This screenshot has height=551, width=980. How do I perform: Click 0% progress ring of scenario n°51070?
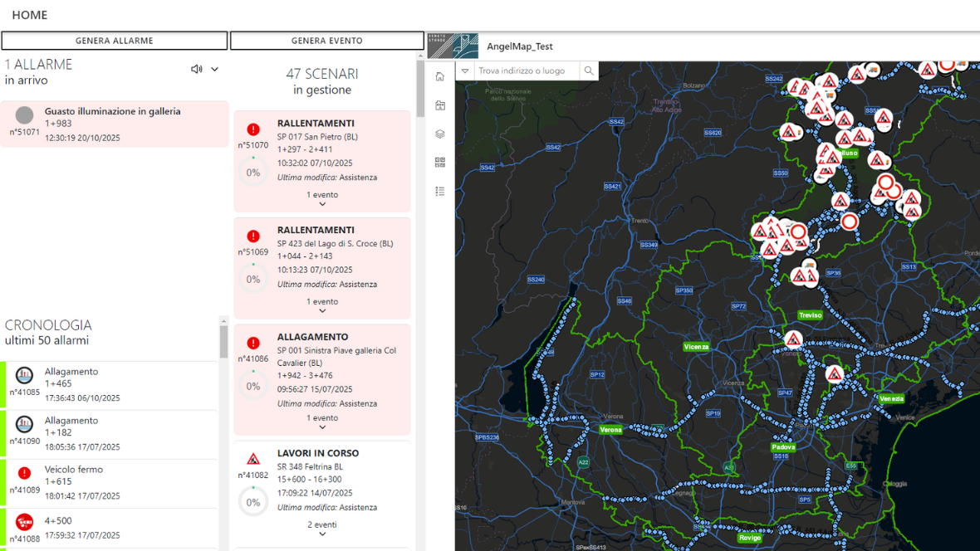pos(253,173)
